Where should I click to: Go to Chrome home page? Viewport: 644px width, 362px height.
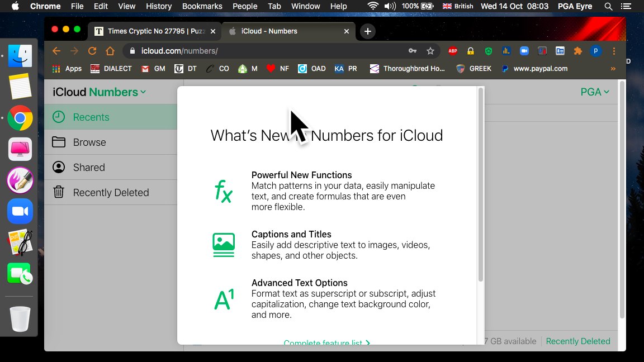[110, 51]
